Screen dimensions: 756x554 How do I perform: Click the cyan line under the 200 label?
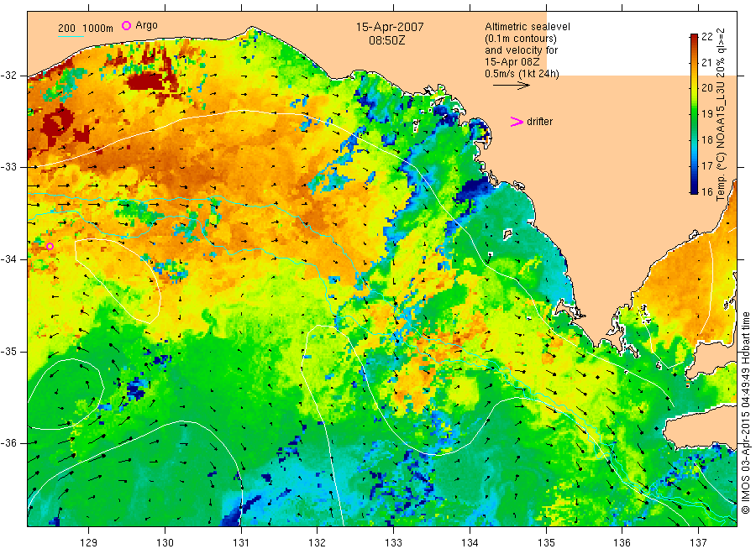(71, 36)
